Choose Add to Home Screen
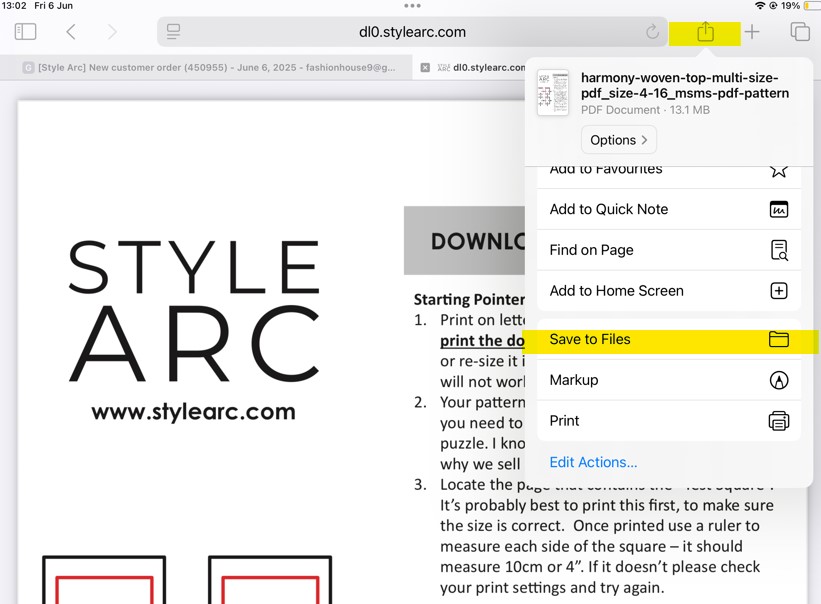 pos(669,291)
